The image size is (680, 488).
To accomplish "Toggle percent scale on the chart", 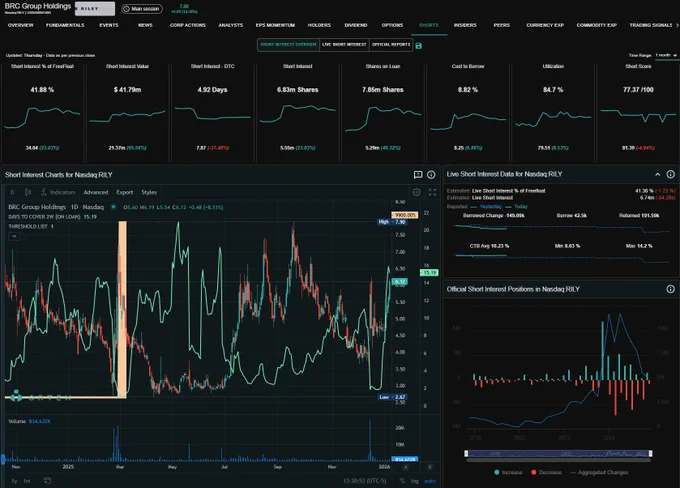I will pyautogui.click(x=402, y=481).
